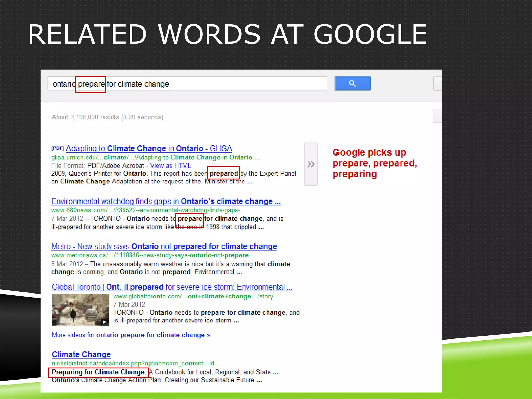Expand the preview chevron beside first result

[x=311, y=164]
